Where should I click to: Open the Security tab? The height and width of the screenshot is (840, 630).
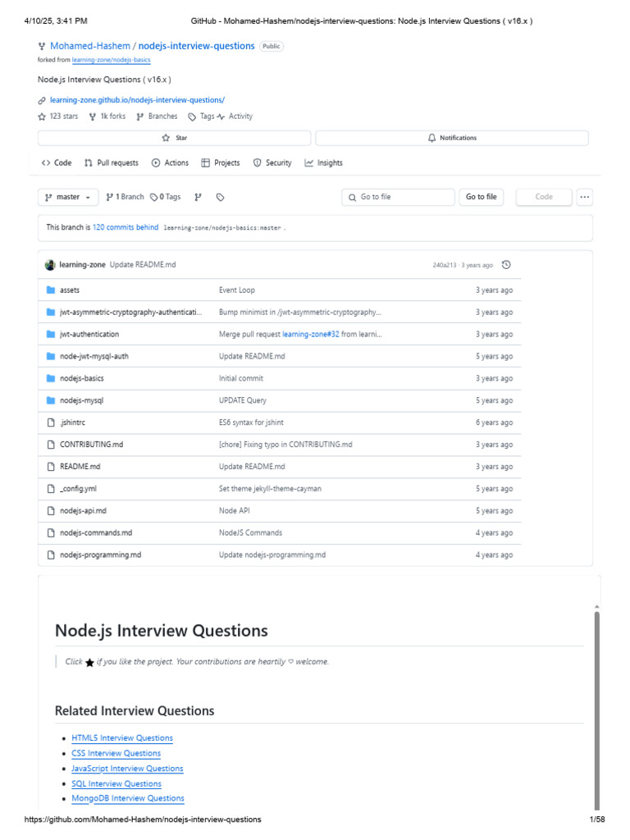(x=272, y=163)
